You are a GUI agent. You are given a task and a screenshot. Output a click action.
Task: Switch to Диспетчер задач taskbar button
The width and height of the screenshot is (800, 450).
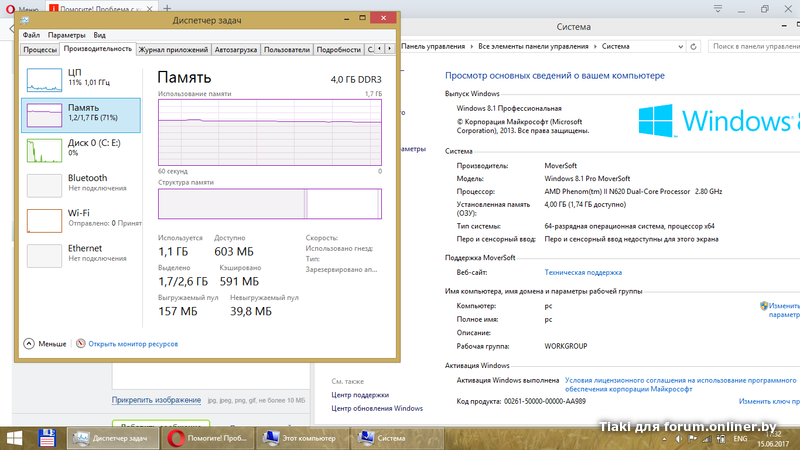click(113, 438)
